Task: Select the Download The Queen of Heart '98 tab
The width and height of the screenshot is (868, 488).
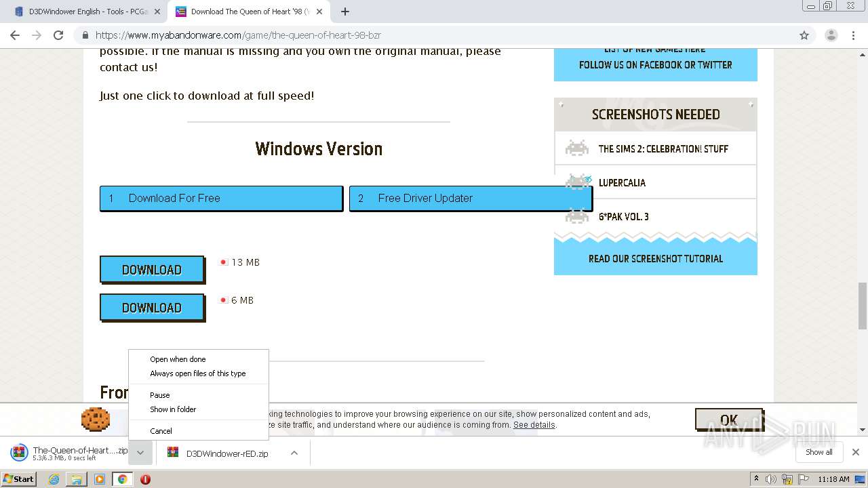Action: tap(249, 12)
